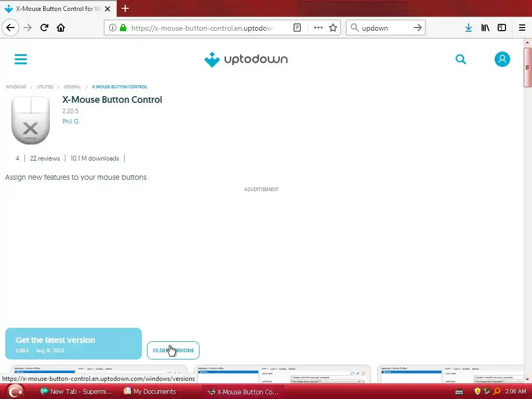Open the browser home page
This screenshot has width=532, height=399.
click(61, 28)
